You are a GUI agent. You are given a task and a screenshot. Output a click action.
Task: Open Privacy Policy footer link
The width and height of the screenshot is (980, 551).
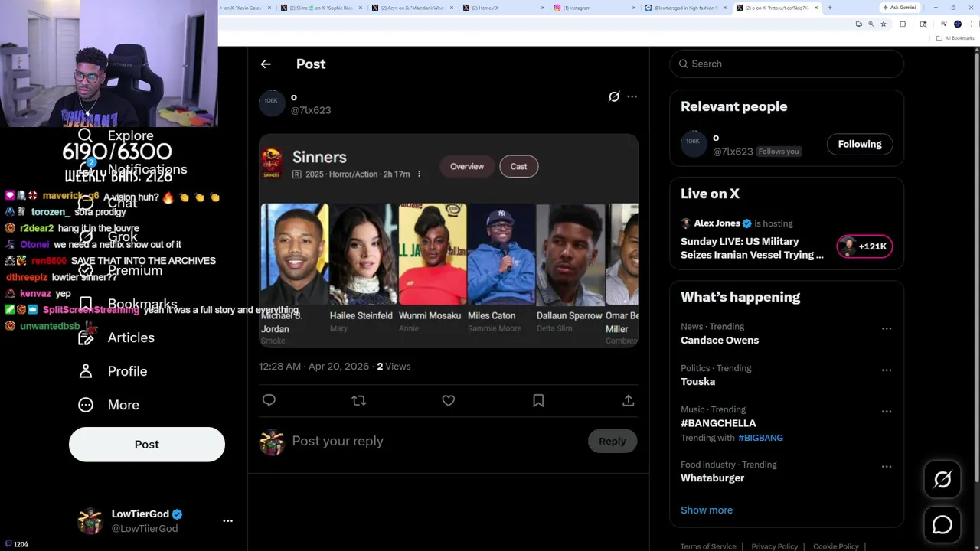775,546
